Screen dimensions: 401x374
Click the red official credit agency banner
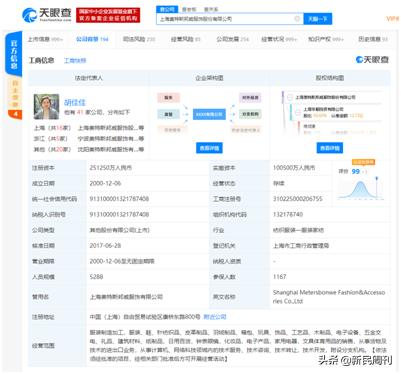(x=108, y=15)
